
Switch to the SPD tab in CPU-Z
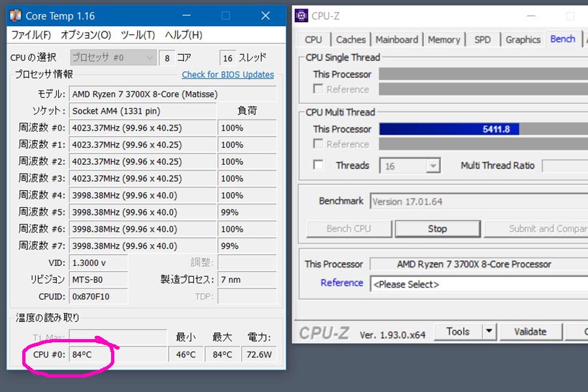click(482, 39)
